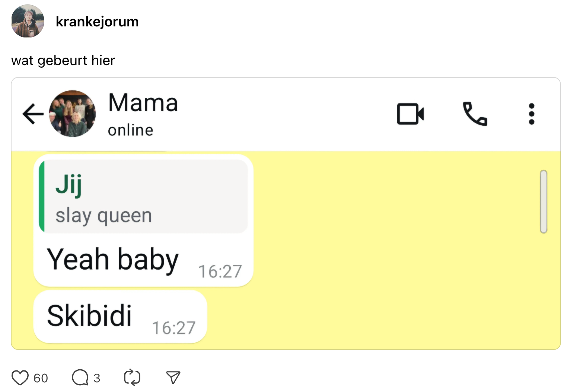Image resolution: width=577 pixels, height=392 pixels.
Task: Open krankejorum's profile avatar
Action: click(x=28, y=21)
